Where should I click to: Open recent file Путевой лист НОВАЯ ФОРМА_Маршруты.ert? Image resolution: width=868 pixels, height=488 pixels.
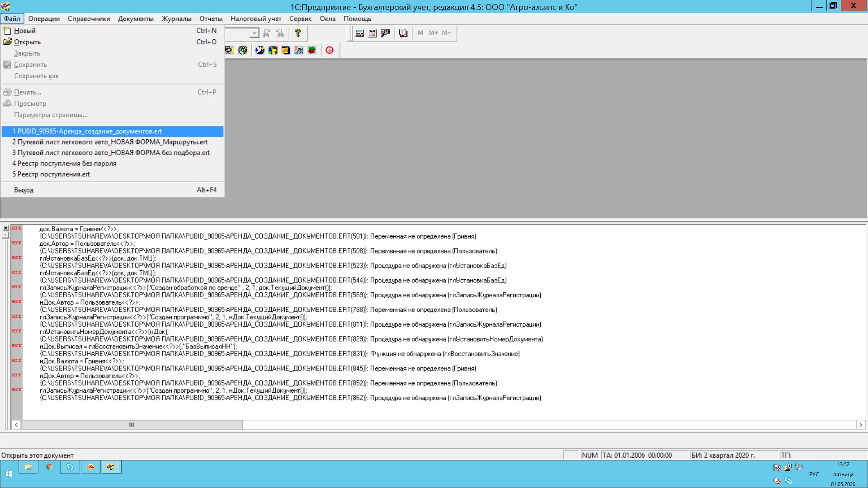click(113, 142)
